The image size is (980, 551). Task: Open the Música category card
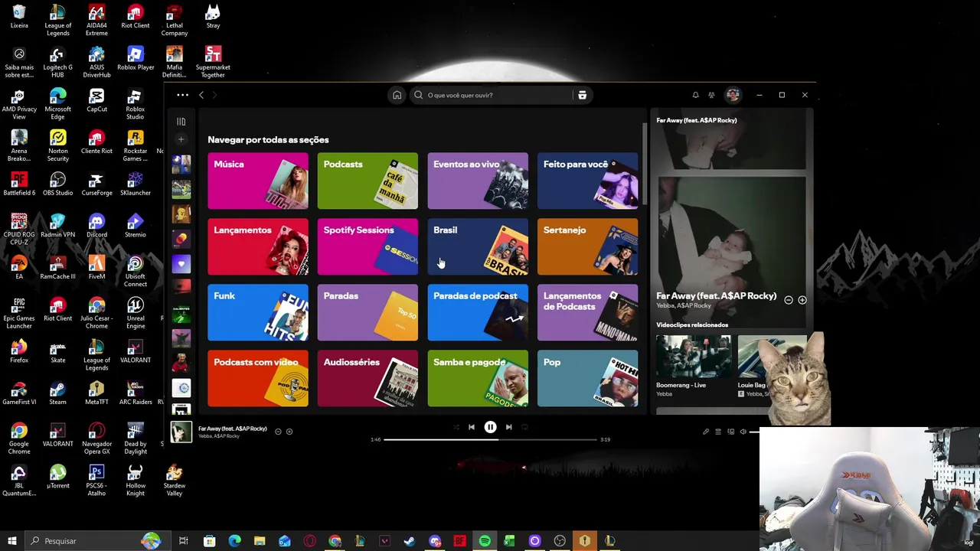click(258, 181)
